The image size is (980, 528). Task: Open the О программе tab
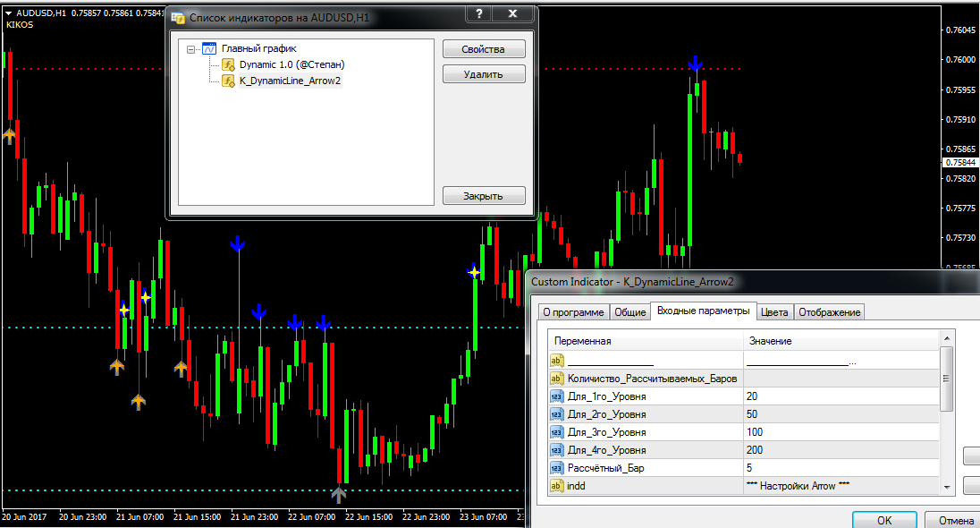click(573, 311)
